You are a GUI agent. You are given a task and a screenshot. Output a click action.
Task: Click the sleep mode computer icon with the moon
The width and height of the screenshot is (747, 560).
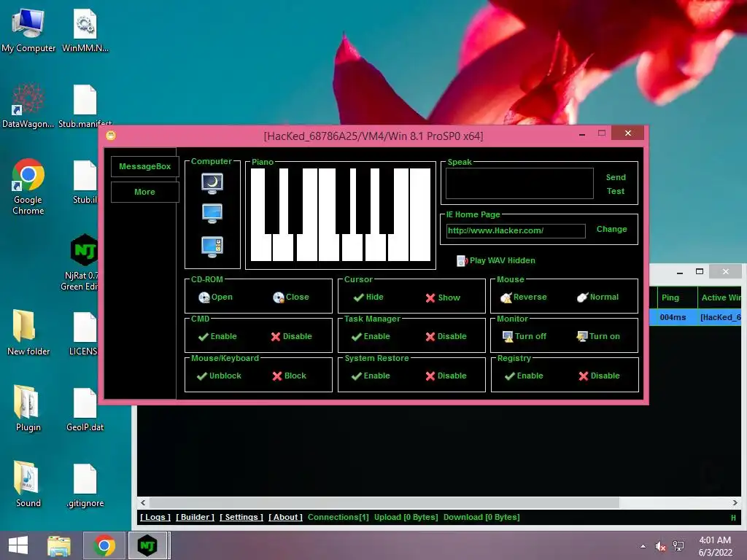[212, 183]
